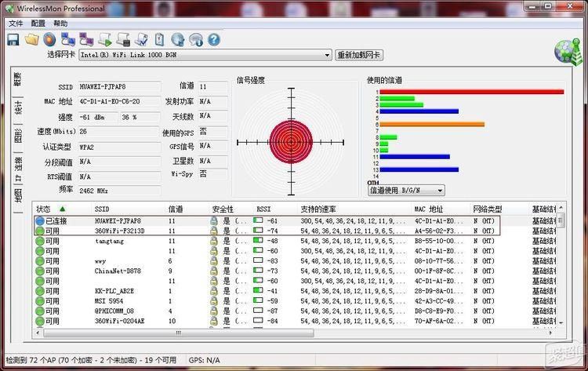Click the red channel 1 usage bar
The height and width of the screenshot is (371, 588).
[x=472, y=92]
